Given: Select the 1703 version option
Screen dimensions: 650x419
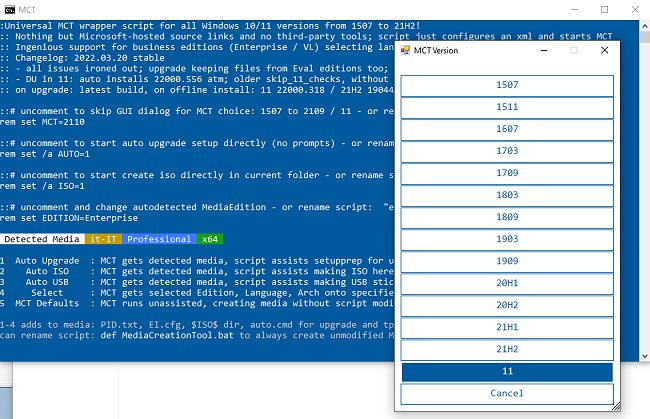Looking at the screenshot, I should coord(507,151).
